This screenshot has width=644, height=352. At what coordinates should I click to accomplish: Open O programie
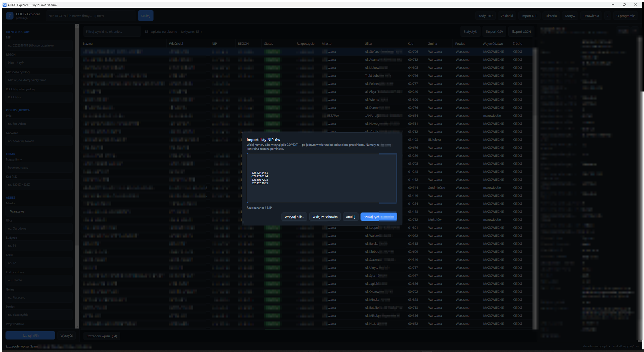coord(625,16)
